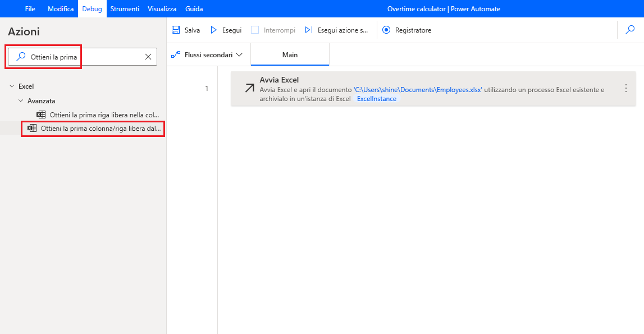Collapse the Excel group in the actions tree
The height and width of the screenshot is (334, 644).
tap(12, 86)
